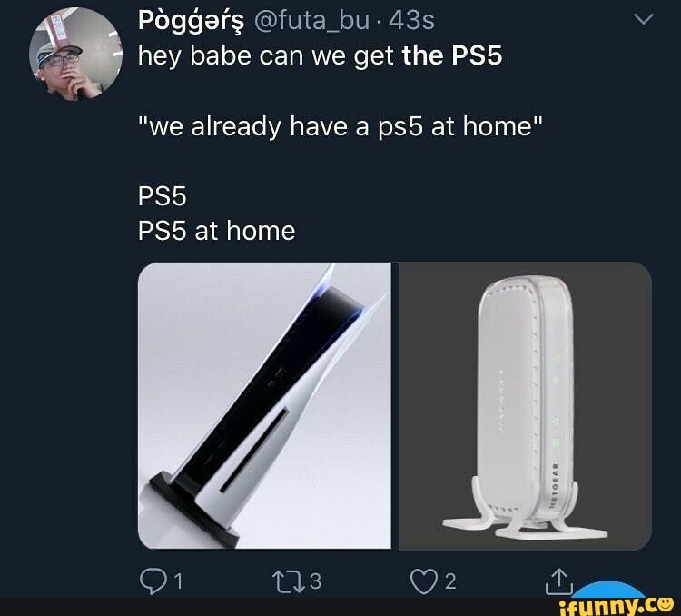The width and height of the screenshot is (681, 616).
Task: Click the ifunny.co watermark logo
Action: (617, 606)
